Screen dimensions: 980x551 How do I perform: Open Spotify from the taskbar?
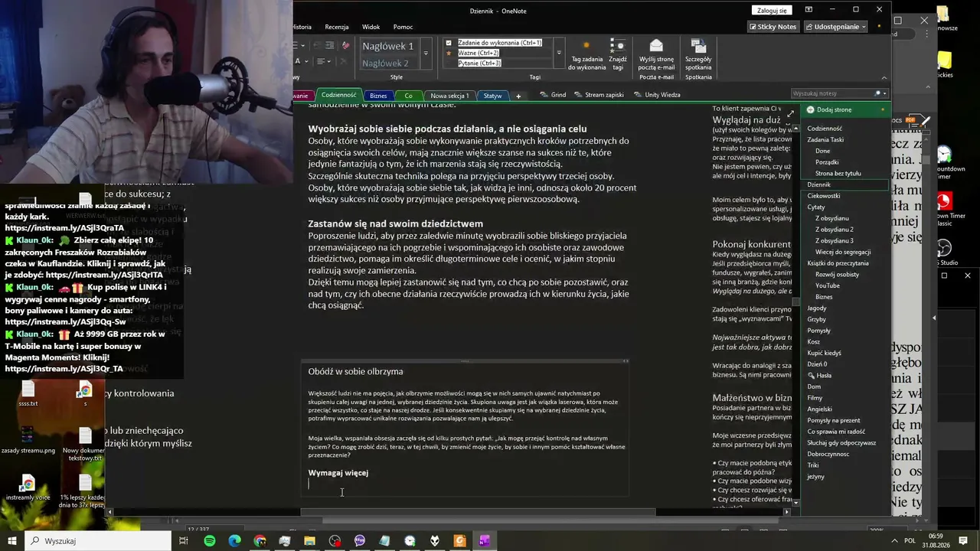coord(210,541)
